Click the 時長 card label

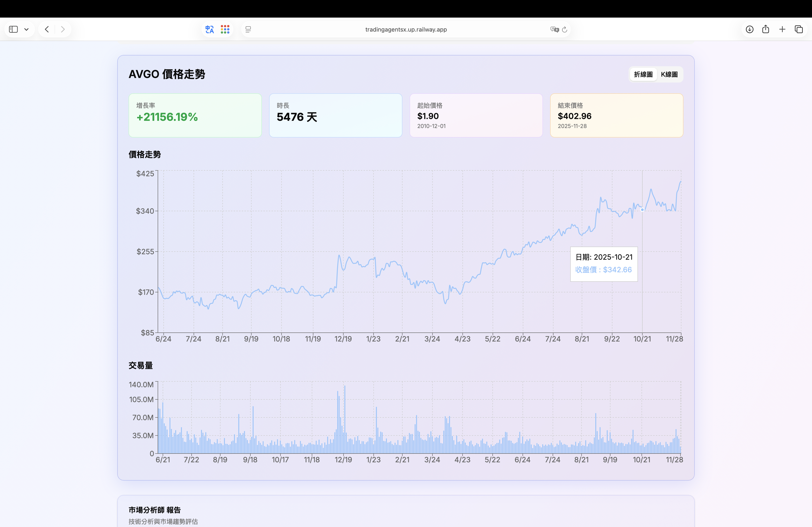[283, 105]
